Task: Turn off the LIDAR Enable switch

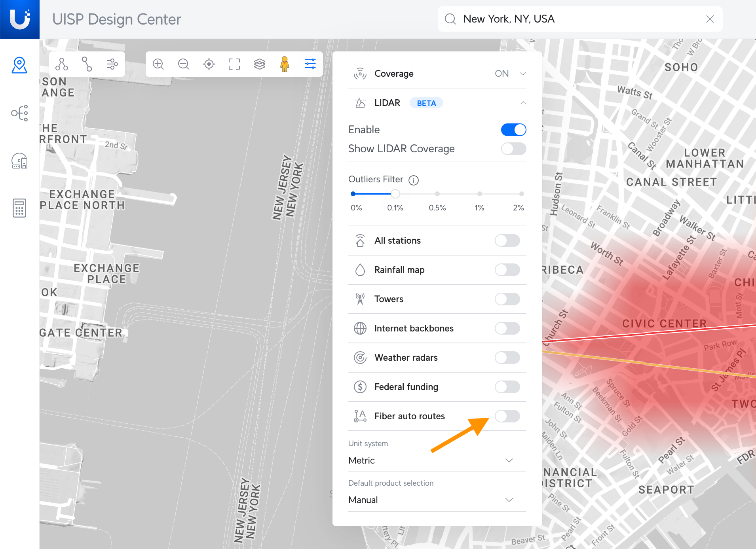Action: pos(513,130)
